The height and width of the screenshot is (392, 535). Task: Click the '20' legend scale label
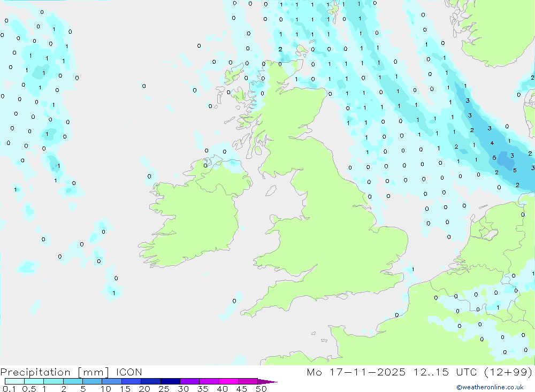pos(144,389)
